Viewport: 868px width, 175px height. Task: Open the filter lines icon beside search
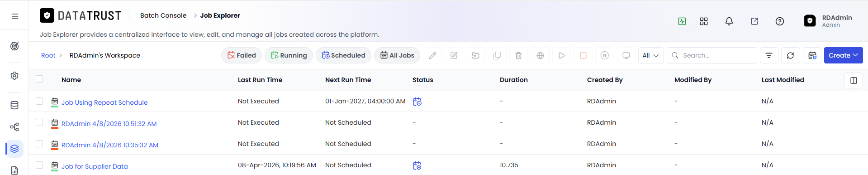[x=769, y=55]
